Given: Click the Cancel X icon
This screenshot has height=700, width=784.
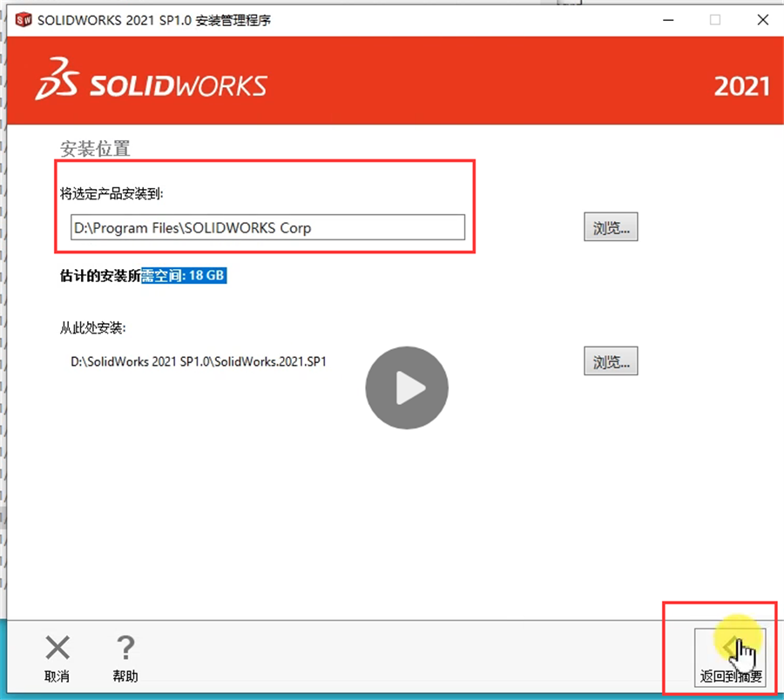Looking at the screenshot, I should pos(57,648).
